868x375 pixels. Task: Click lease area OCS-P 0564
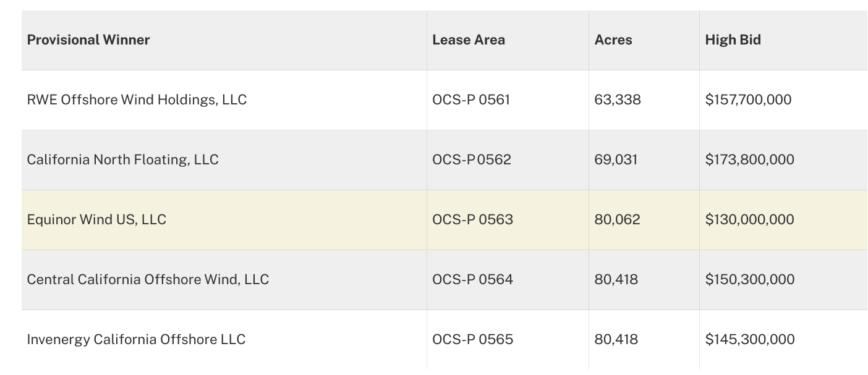point(472,280)
